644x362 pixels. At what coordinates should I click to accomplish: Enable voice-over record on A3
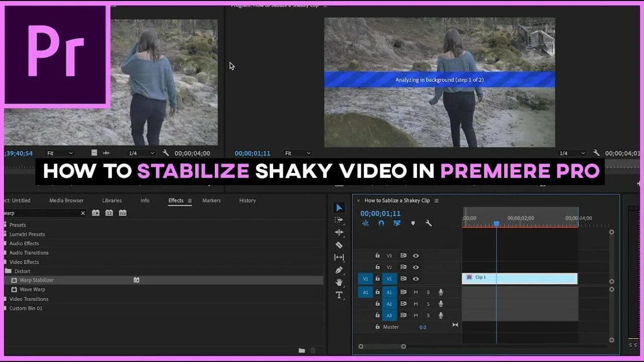click(x=441, y=315)
